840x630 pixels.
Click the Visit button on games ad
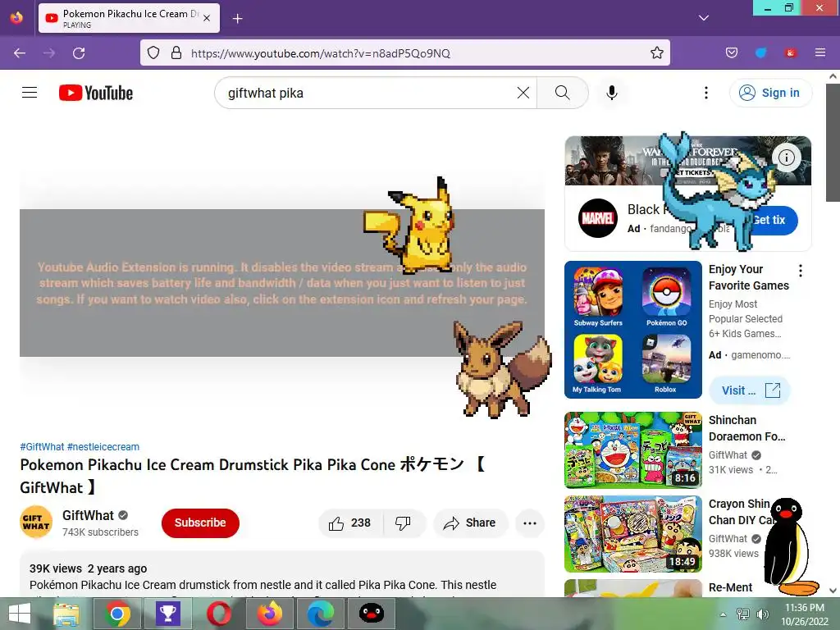pos(750,390)
